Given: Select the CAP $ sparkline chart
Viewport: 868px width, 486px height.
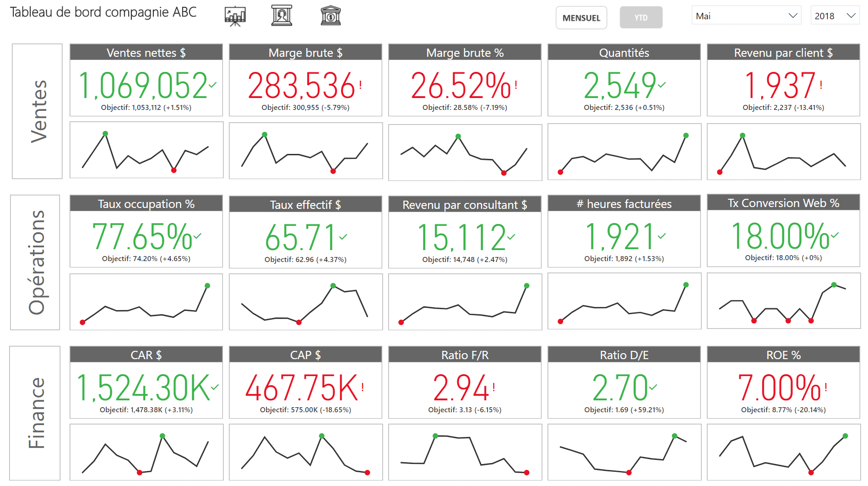Looking at the screenshot, I should (306, 452).
